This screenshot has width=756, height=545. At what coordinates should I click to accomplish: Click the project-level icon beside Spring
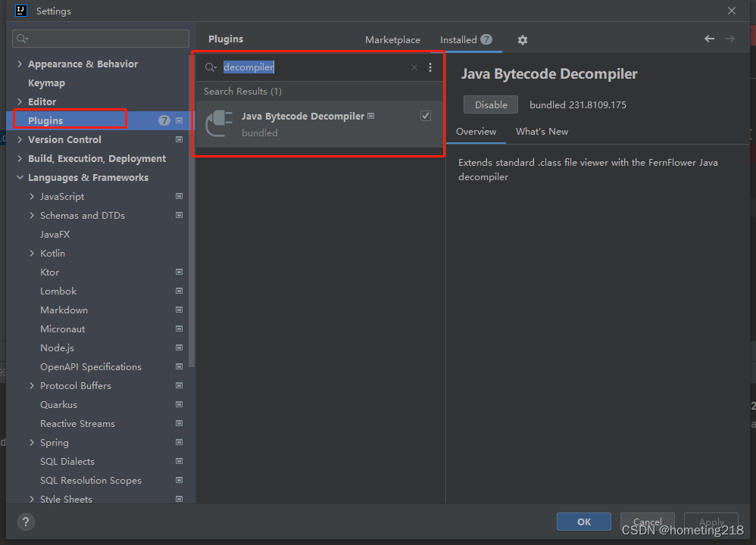(179, 442)
